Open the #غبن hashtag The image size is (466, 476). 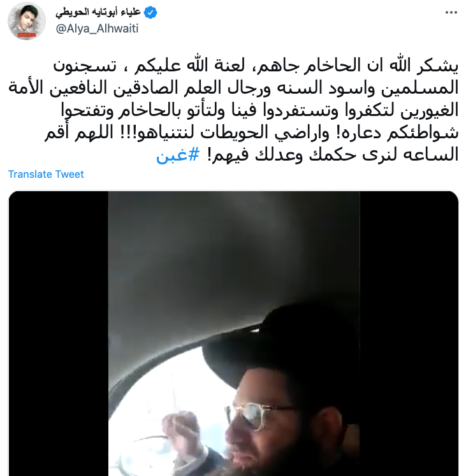[178, 154]
